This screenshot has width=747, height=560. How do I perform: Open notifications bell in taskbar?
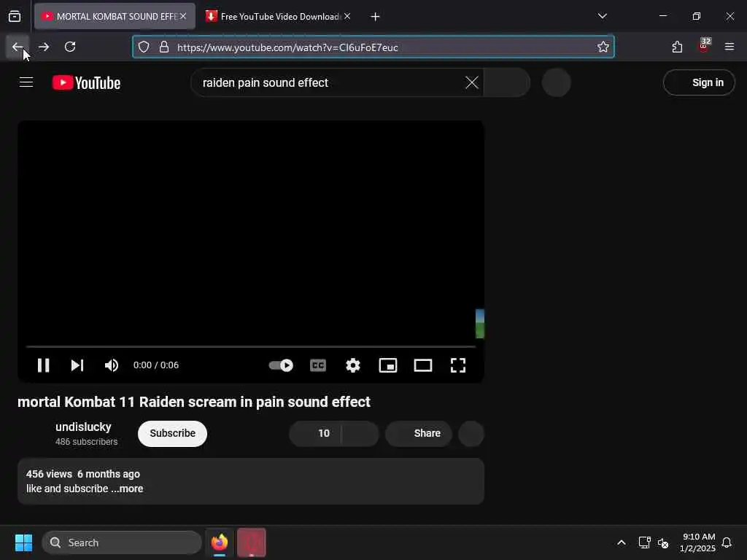(727, 542)
